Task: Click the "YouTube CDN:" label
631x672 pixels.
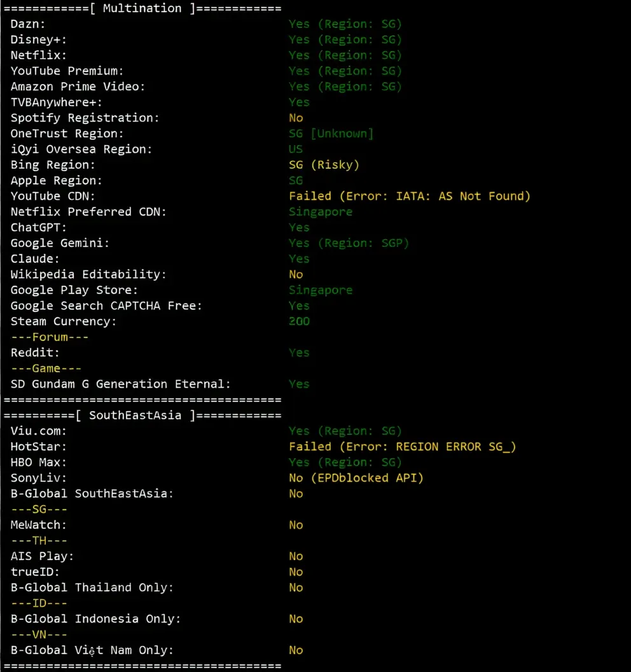Action: (x=53, y=196)
